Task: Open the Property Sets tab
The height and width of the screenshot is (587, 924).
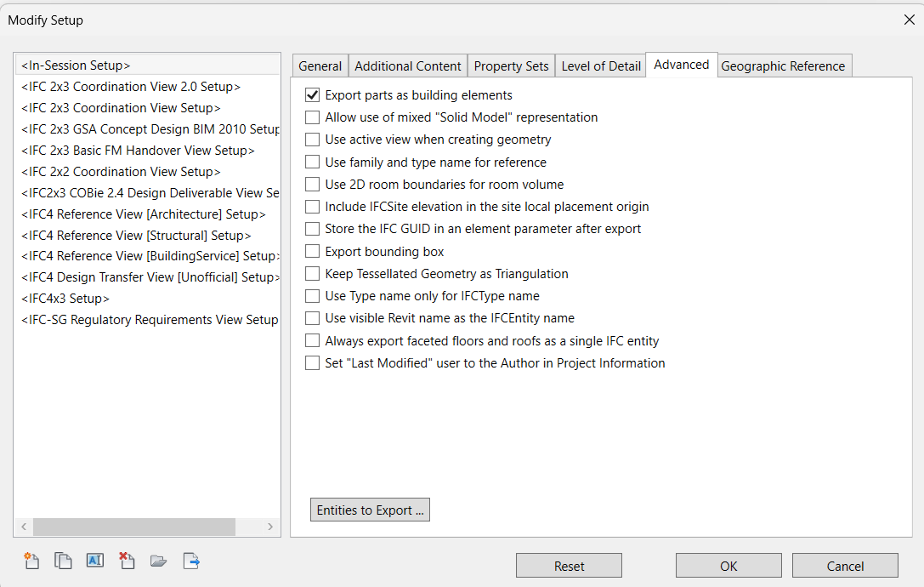Action: (512, 66)
